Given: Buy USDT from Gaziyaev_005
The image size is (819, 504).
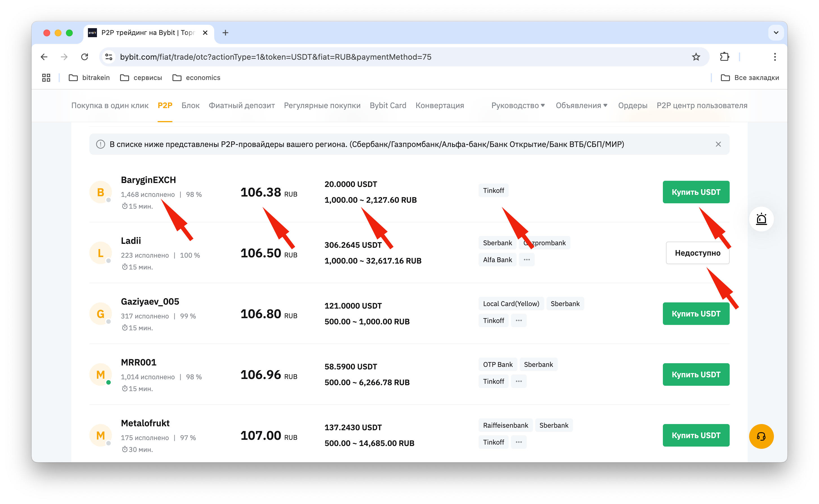Looking at the screenshot, I should click(x=696, y=314).
